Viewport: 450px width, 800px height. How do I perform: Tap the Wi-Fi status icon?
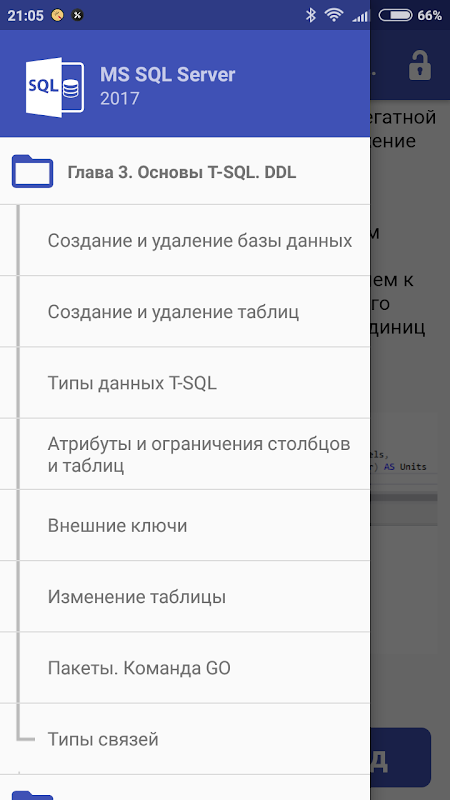point(334,15)
